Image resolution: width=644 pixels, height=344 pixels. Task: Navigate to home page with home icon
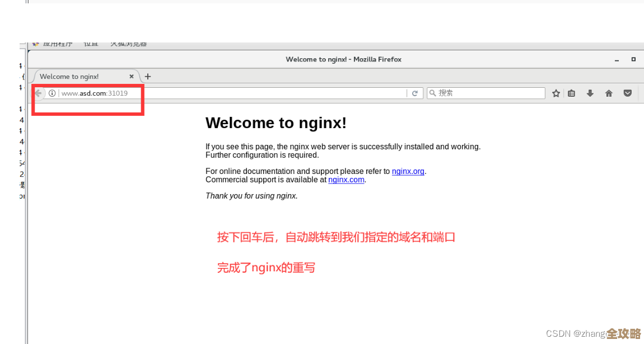(x=609, y=93)
